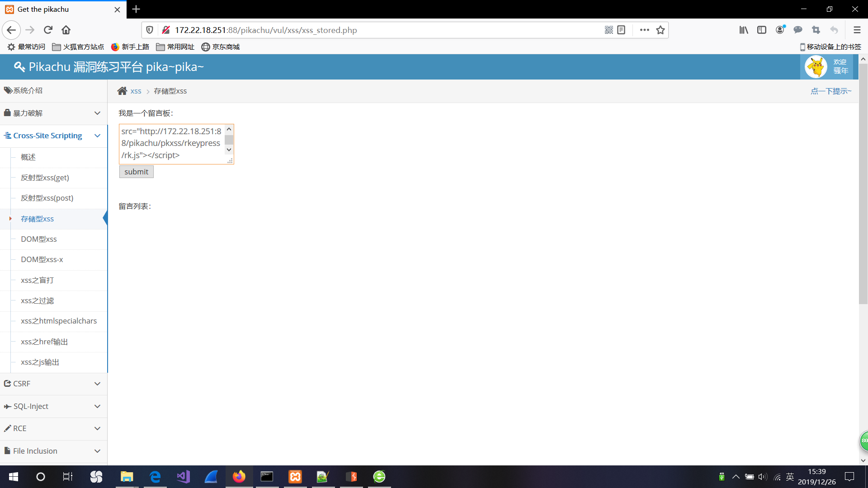Click the 点一下提示~ hint link
This screenshot has width=868, height=488.
tap(830, 91)
